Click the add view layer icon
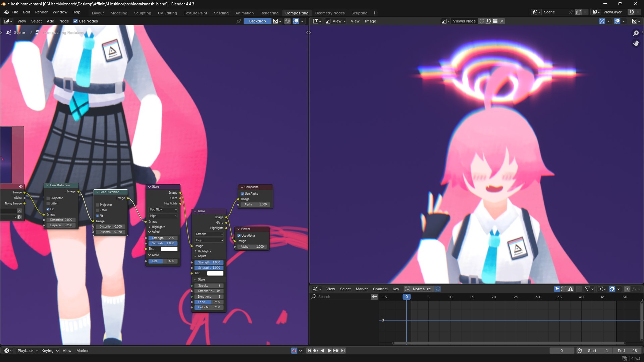 point(631,12)
